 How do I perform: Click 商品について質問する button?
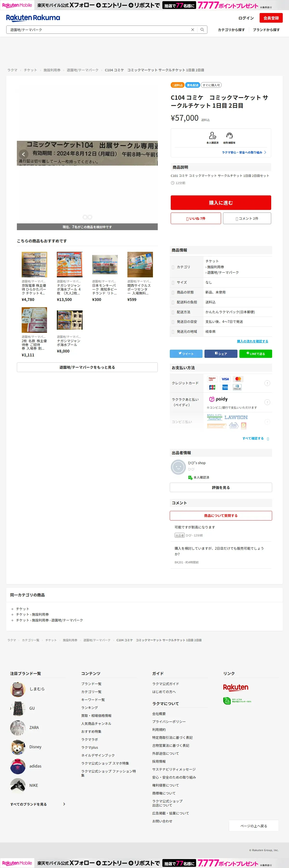(221, 515)
